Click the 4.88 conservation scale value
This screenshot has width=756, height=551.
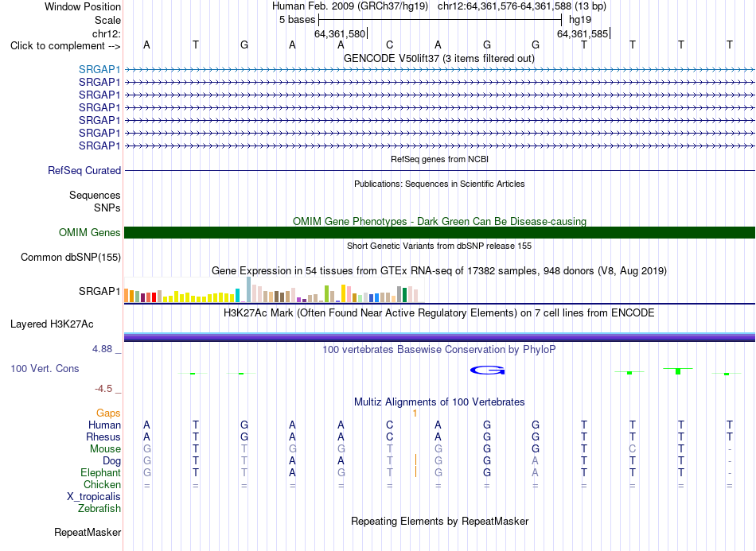(102, 349)
